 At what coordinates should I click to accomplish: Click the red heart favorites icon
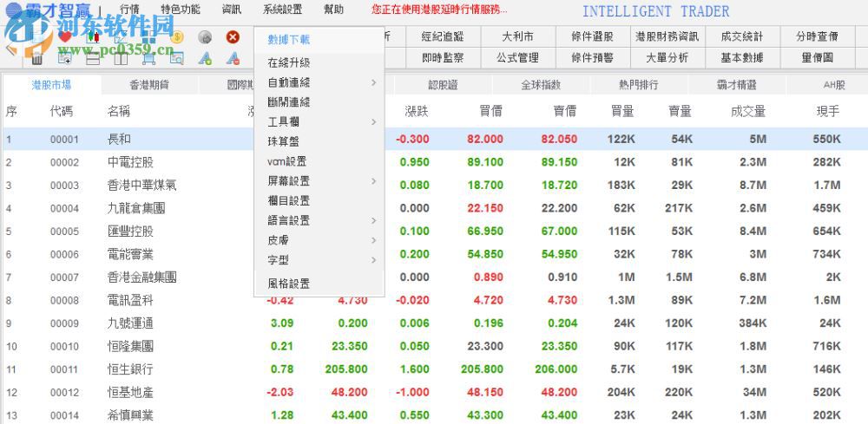point(65,36)
